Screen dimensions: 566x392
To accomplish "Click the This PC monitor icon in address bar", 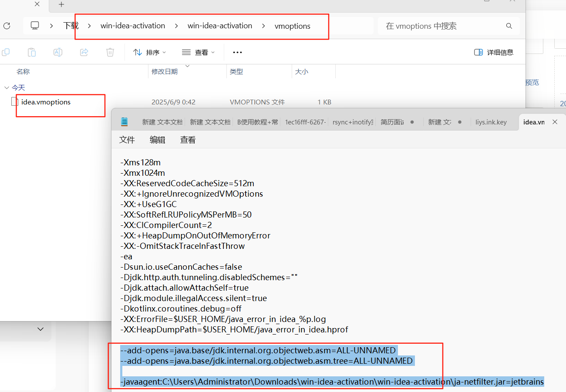I will 35,26.
